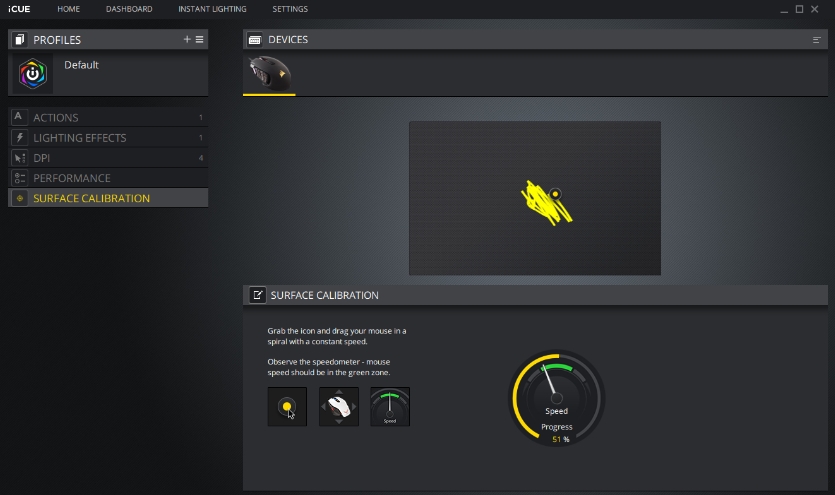Select the Default profile icon

(33, 73)
